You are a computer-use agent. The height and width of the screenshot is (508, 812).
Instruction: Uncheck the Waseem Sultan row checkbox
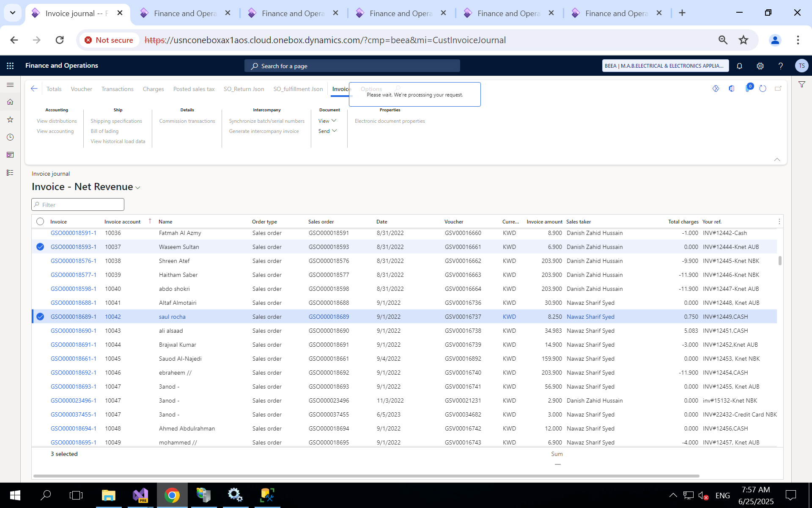click(x=40, y=247)
